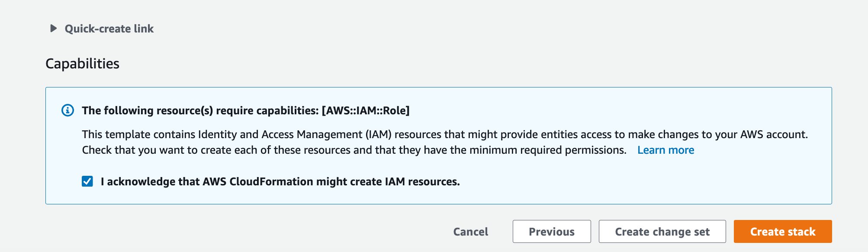
Task: Open the Learn more link
Action: 665,150
